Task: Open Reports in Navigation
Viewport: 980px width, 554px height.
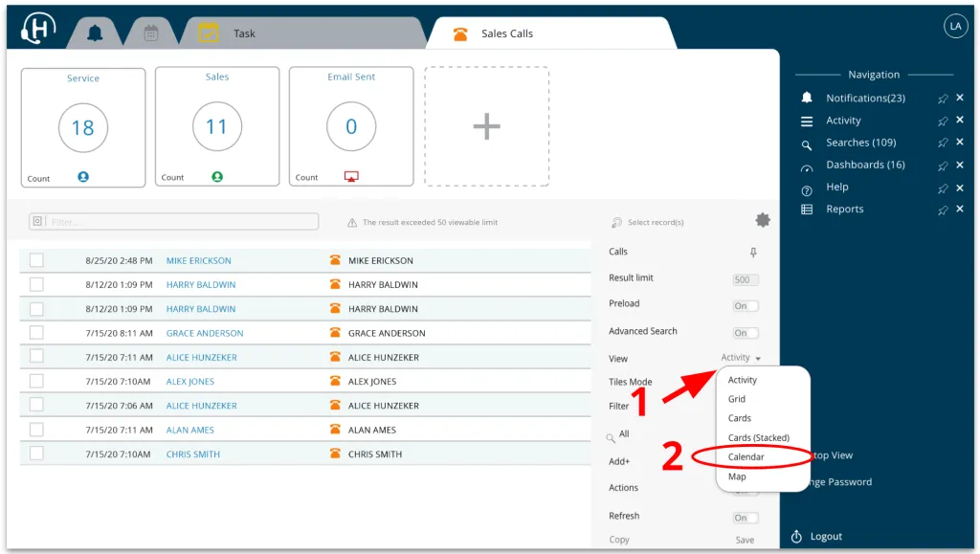Action: click(x=844, y=209)
